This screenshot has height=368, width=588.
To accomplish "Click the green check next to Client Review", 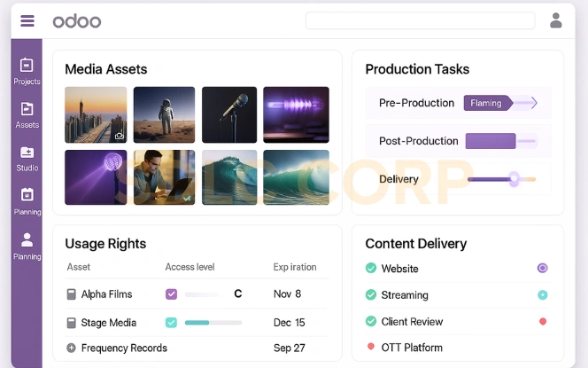I will click(371, 321).
